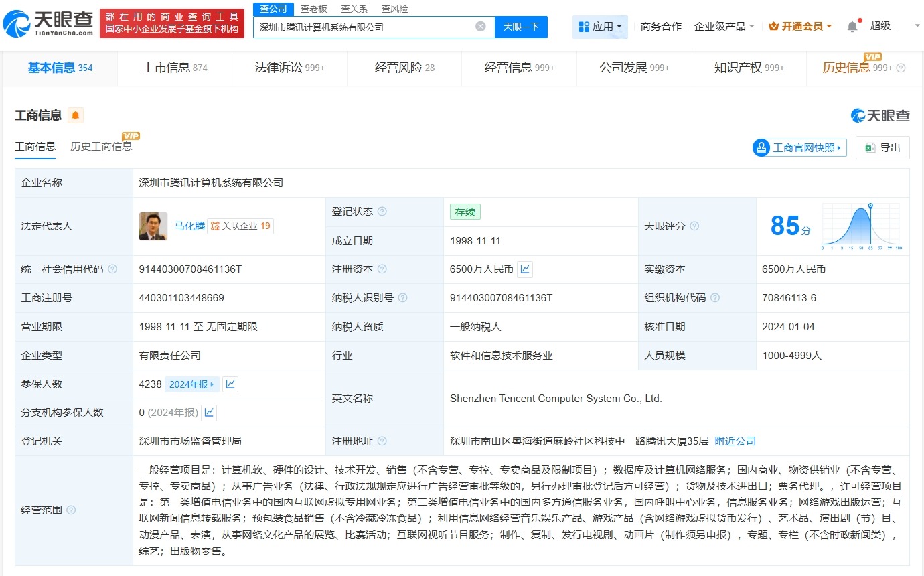Clear the search box with the X icon
Image resolution: width=924 pixels, height=576 pixels.
pos(479,27)
